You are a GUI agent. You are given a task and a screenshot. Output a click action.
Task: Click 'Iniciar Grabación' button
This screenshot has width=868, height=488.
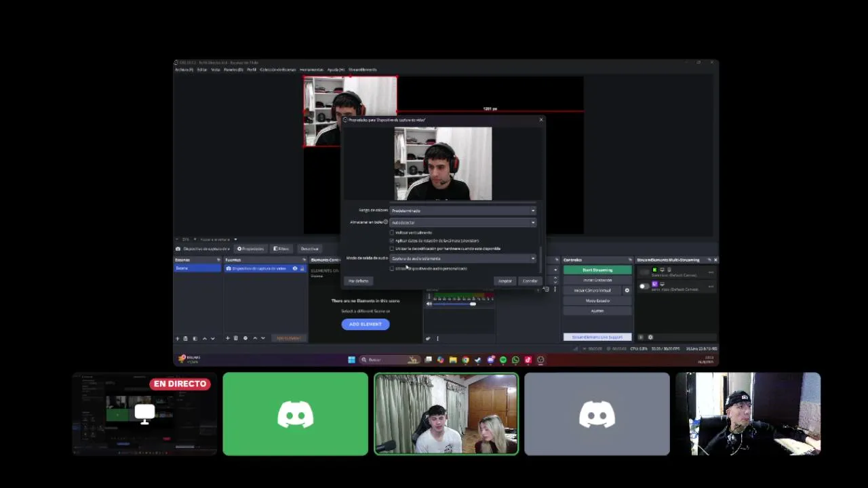point(597,280)
